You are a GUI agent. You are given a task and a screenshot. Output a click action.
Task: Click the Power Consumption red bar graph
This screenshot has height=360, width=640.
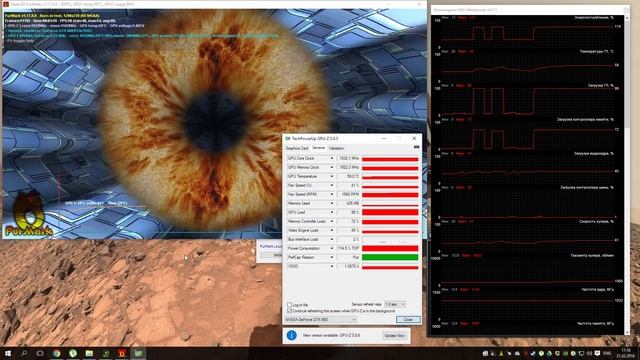pyautogui.click(x=390, y=248)
